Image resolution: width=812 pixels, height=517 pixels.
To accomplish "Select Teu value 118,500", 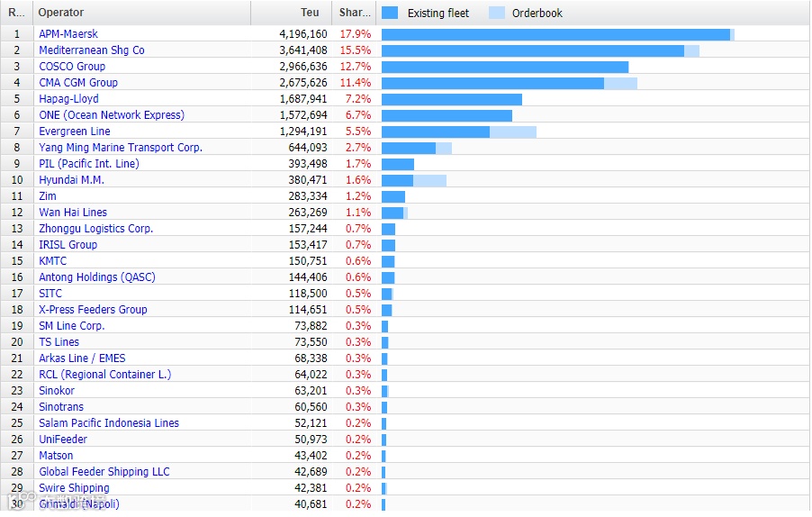I will (308, 294).
